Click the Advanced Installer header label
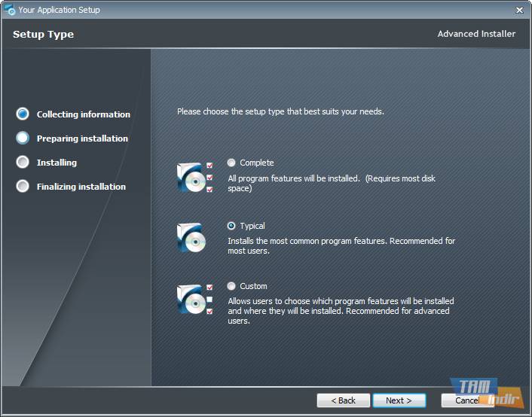Image resolution: width=532 pixels, height=417 pixels. click(x=476, y=34)
